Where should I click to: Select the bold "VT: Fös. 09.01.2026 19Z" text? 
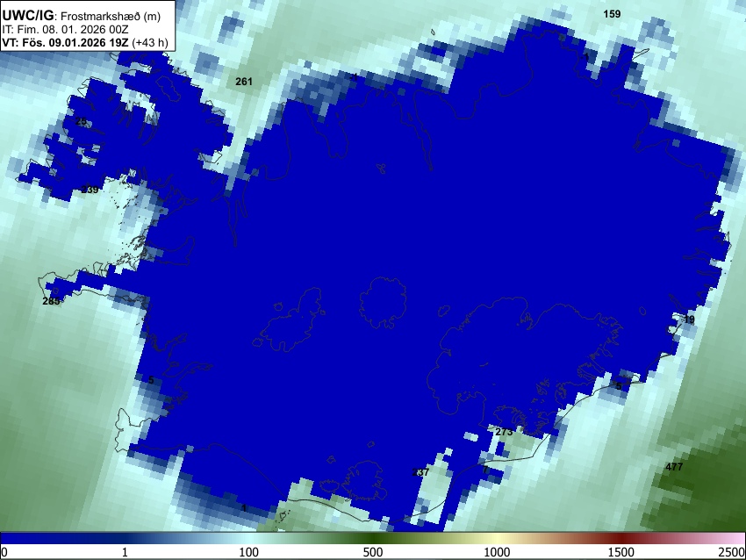65,42
